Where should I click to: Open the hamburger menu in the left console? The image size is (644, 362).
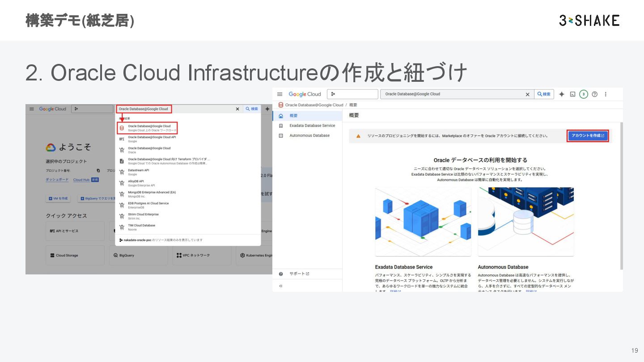click(x=32, y=109)
